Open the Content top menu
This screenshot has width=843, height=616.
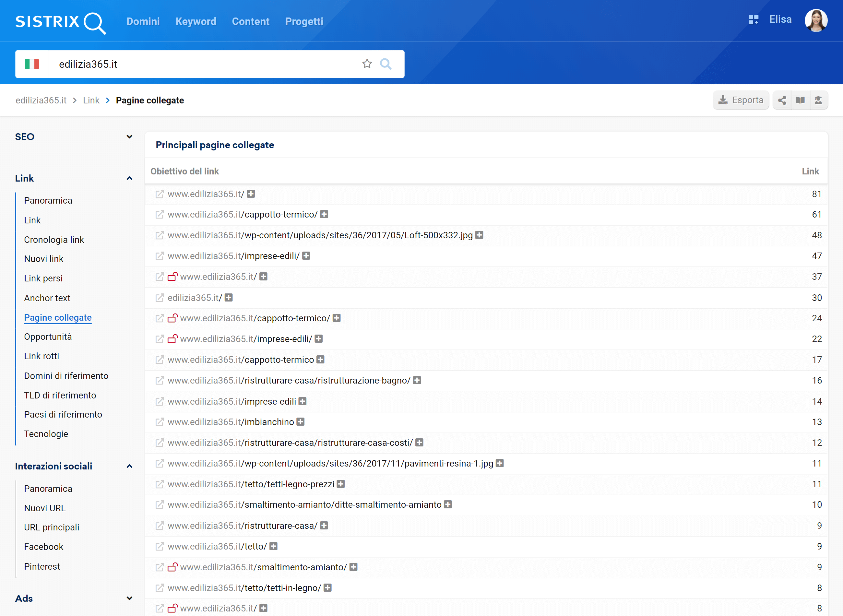(251, 21)
